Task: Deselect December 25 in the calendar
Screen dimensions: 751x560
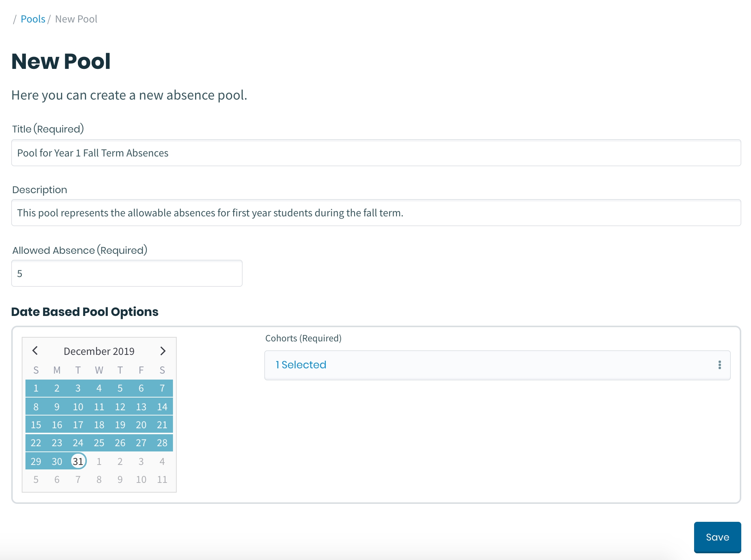Action: (x=99, y=443)
